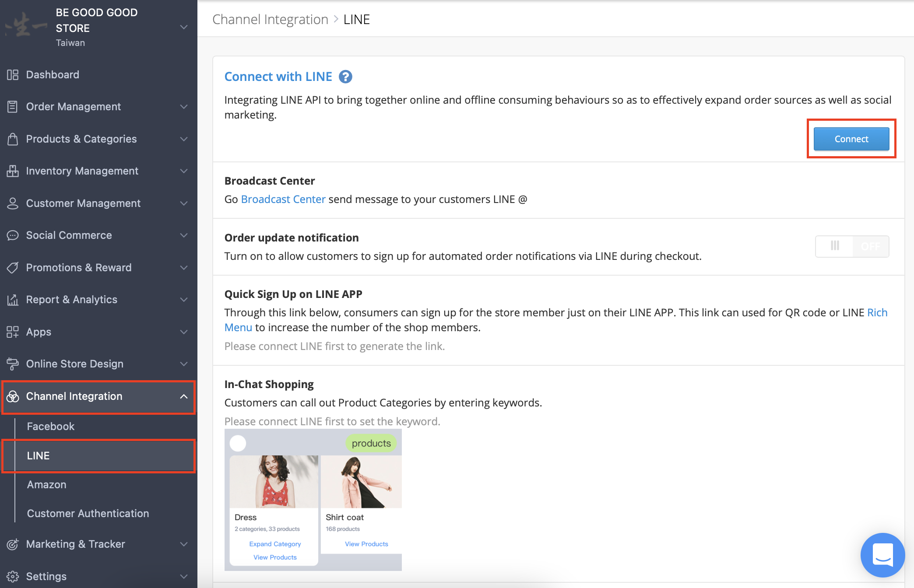Click the In-Chat Shopping heading

pos(269,385)
